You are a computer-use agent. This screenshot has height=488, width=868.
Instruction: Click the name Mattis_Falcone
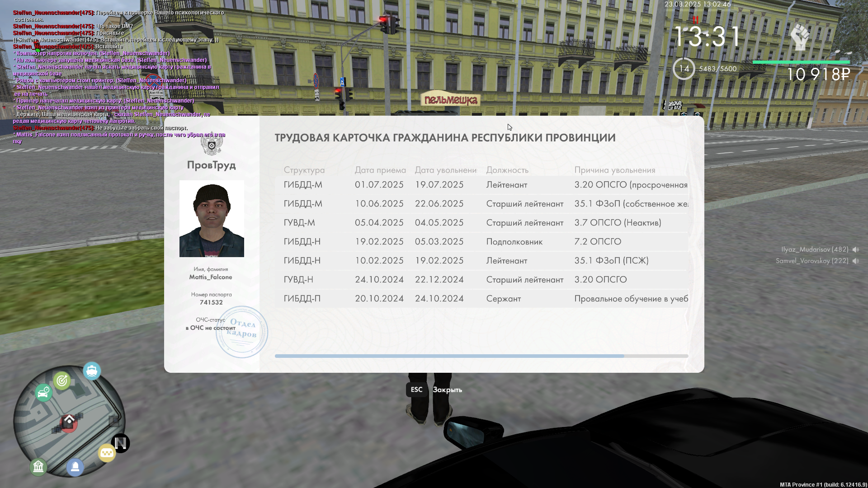(x=211, y=277)
